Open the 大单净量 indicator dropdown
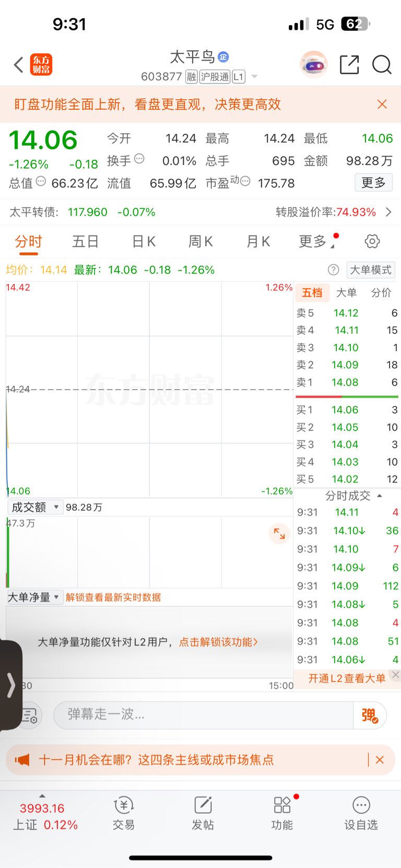The image size is (401, 868). point(36,597)
